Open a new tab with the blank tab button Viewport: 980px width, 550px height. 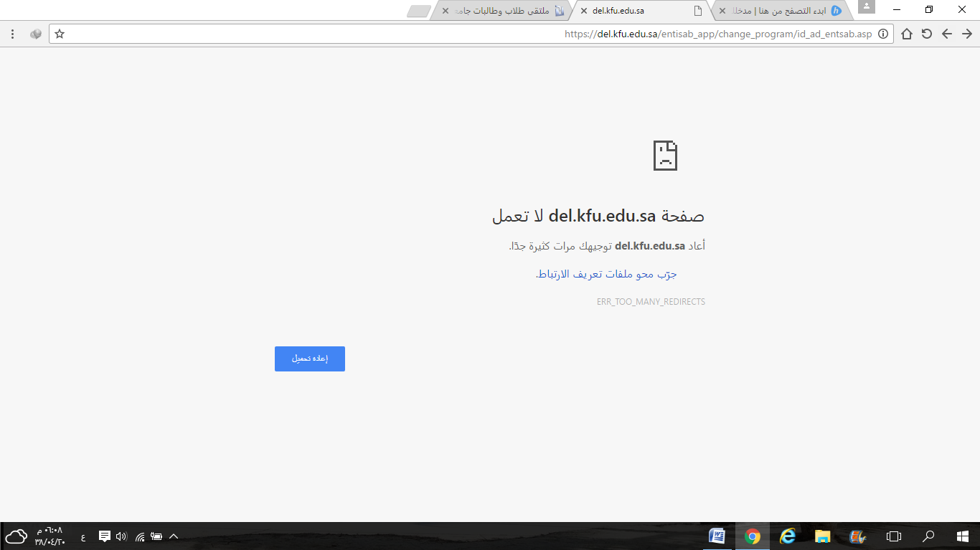point(418,11)
